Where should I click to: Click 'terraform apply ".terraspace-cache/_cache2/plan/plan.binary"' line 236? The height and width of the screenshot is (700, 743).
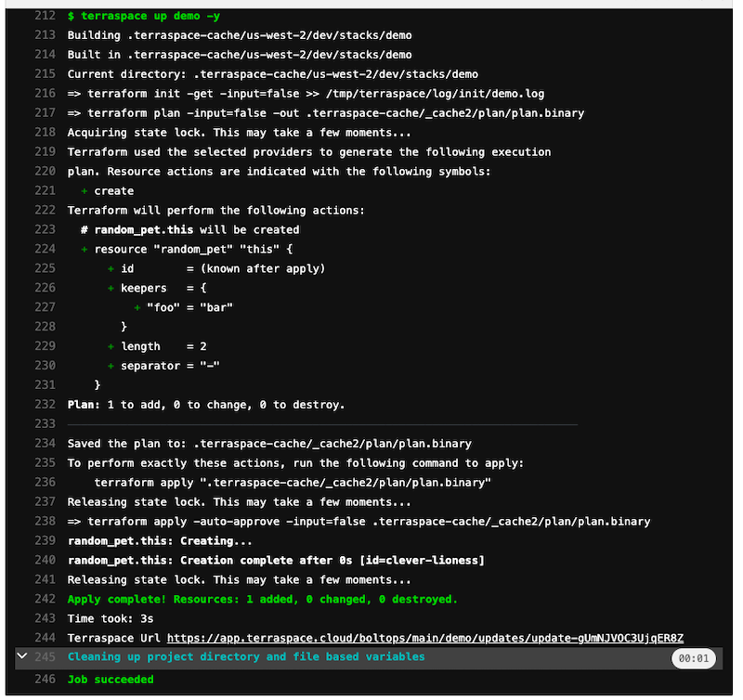[x=293, y=483]
